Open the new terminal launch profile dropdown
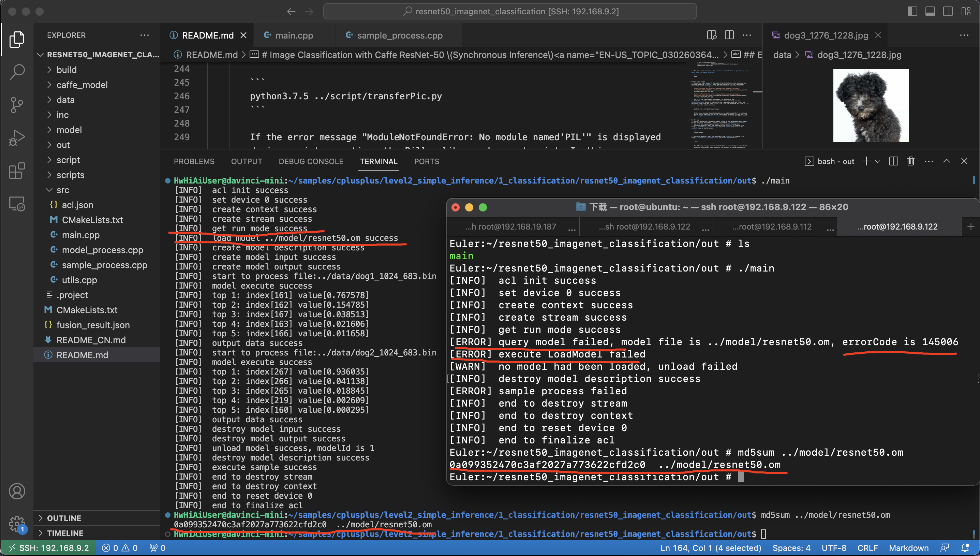This screenshot has width=980, height=556. click(878, 161)
